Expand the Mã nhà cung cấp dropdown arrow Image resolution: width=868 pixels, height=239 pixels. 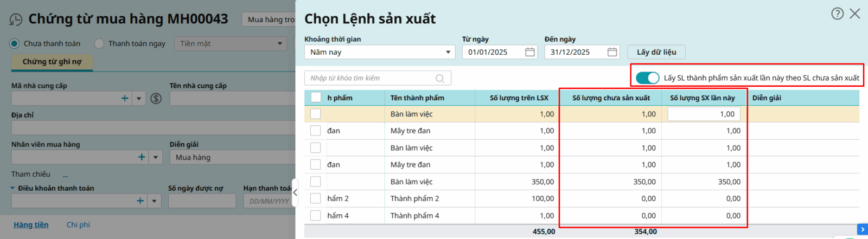coord(139,98)
